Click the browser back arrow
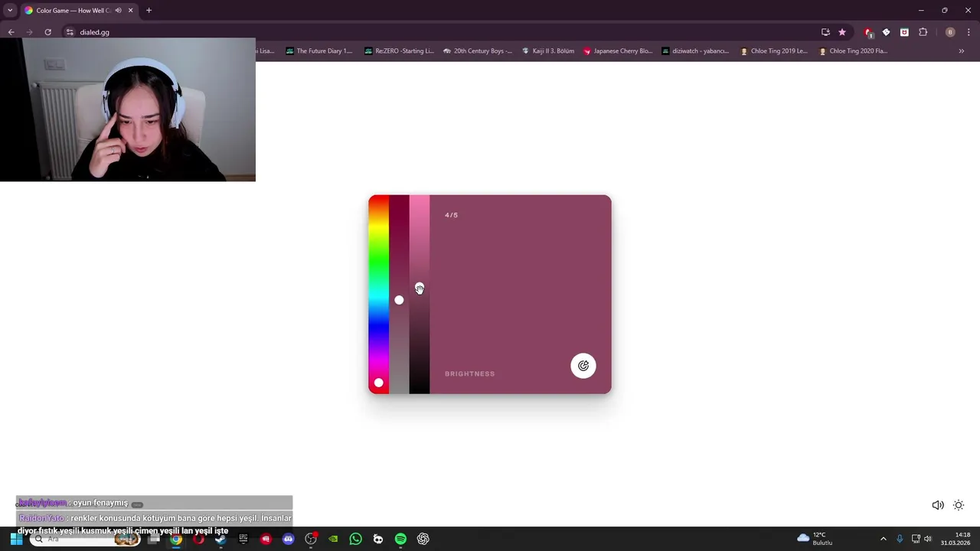 click(x=11, y=32)
